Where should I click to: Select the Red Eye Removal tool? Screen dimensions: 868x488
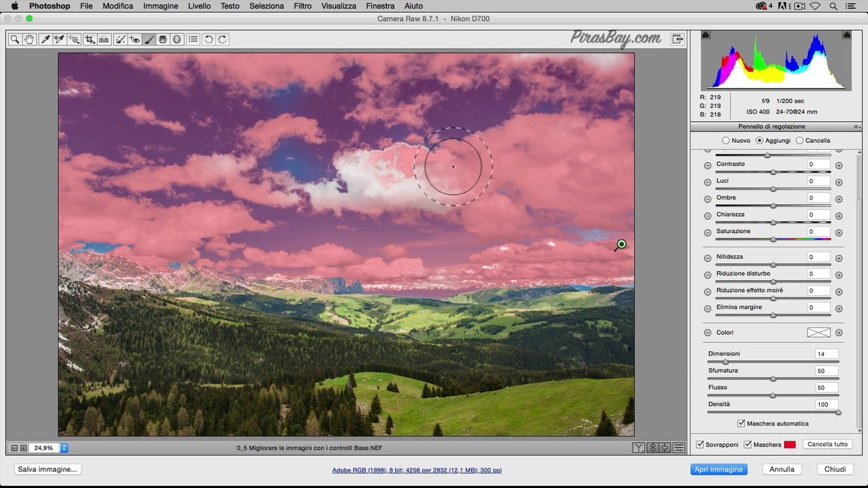[134, 39]
